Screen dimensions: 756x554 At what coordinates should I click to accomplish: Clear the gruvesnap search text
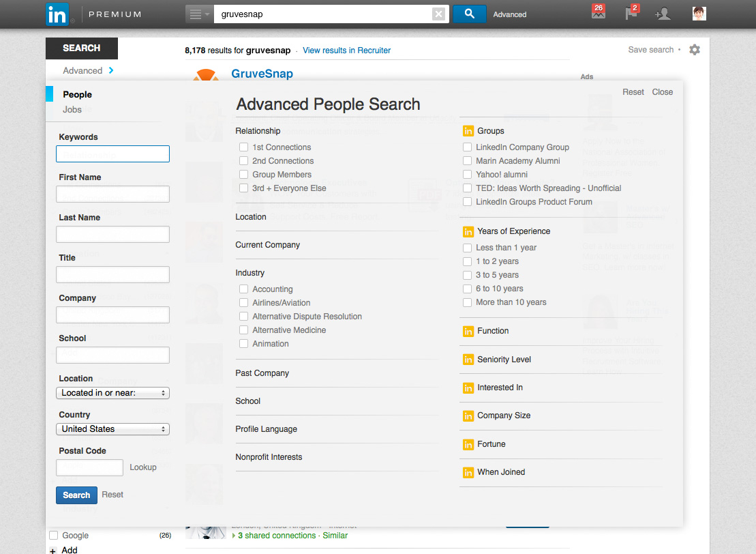(x=438, y=14)
